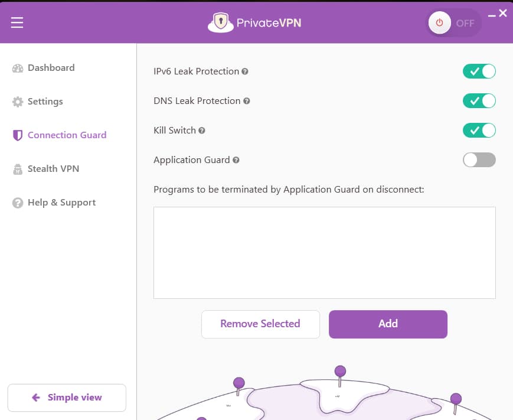The width and height of the screenshot is (513, 420).
Task: Enable the Application Guard toggle
Action: click(x=479, y=160)
